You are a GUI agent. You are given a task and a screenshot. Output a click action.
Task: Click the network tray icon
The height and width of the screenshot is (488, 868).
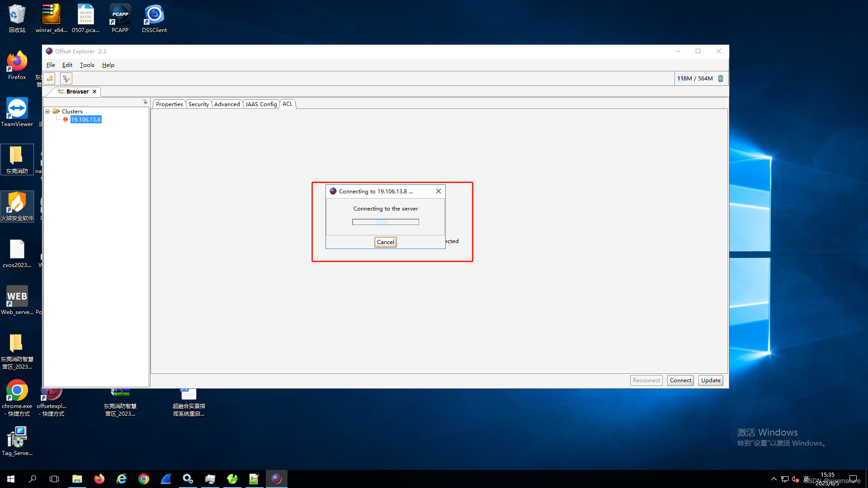coord(785,479)
